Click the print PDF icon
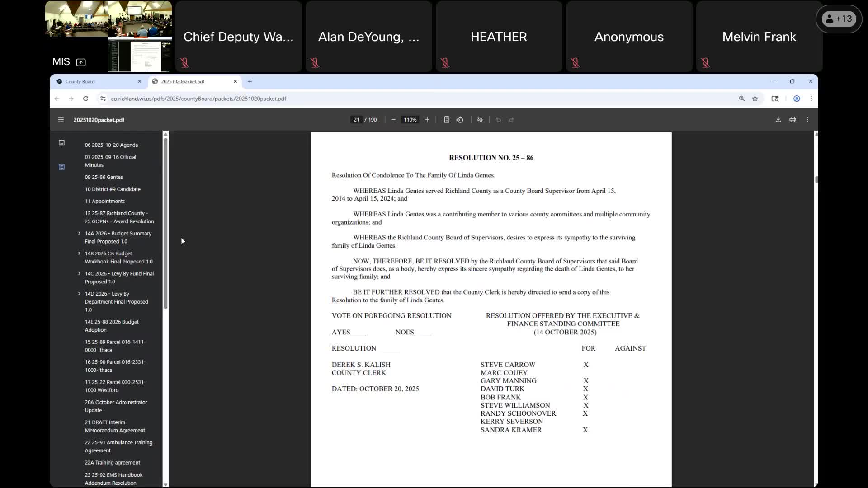 coord(793,120)
